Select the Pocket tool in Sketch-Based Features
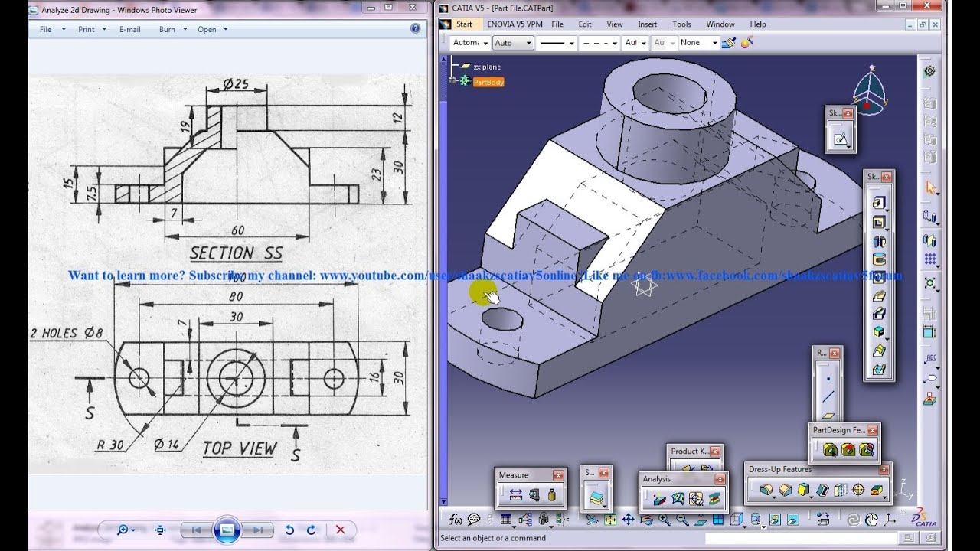This screenshot has height=551, width=980. pyautogui.click(x=878, y=223)
